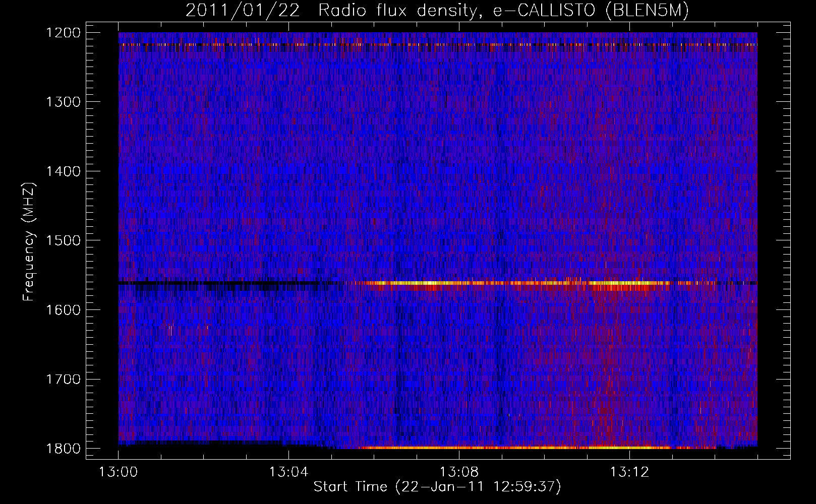Click the 1200 frequency tick label
Image resolution: width=816 pixels, height=504 pixels.
click(63, 33)
